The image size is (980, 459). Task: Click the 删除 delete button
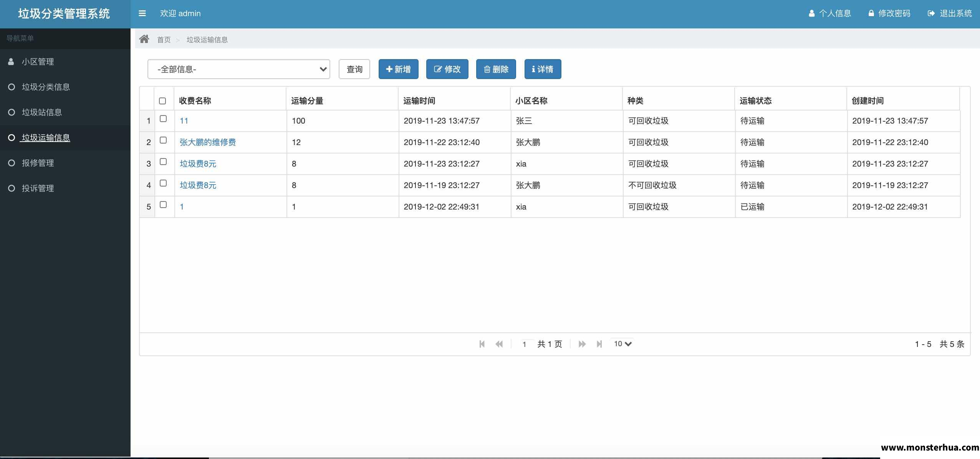pyautogui.click(x=496, y=69)
